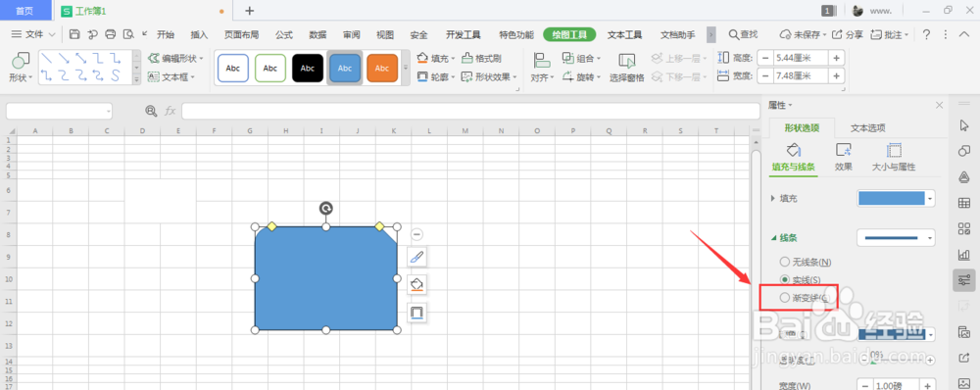Screen dimensions: 980x390
Task: Click the zoom magnifier beside fx
Action: [151, 111]
